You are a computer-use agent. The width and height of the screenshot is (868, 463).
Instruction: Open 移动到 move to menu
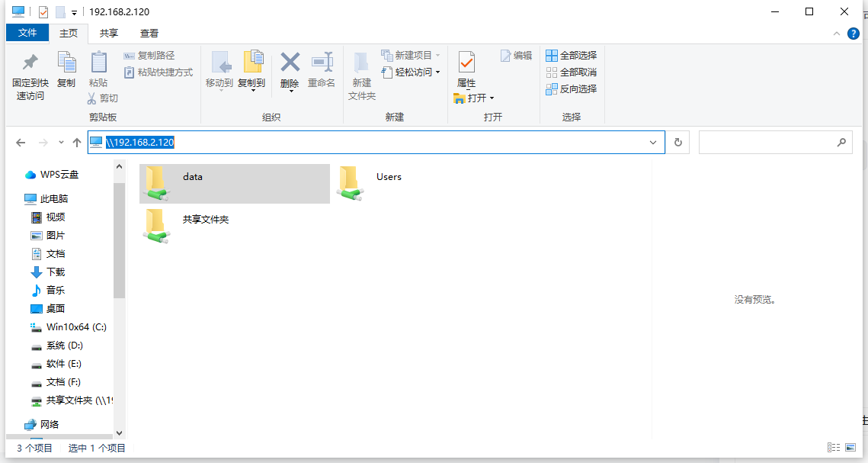(219, 71)
